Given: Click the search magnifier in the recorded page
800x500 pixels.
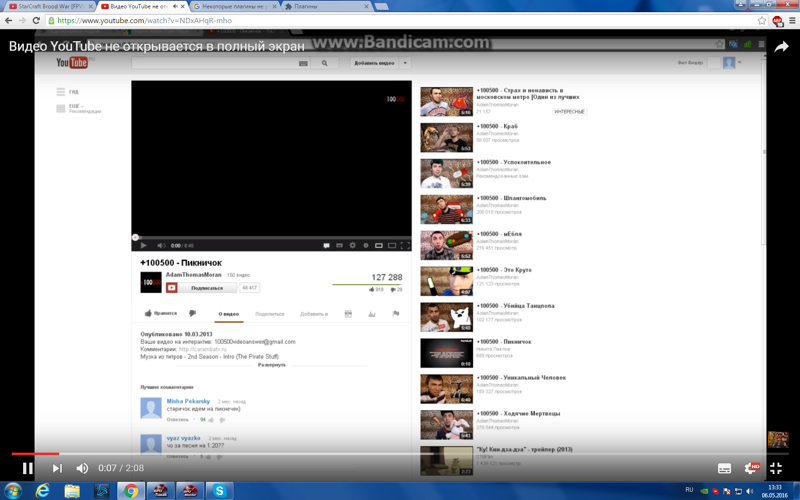Looking at the screenshot, I should point(324,63).
